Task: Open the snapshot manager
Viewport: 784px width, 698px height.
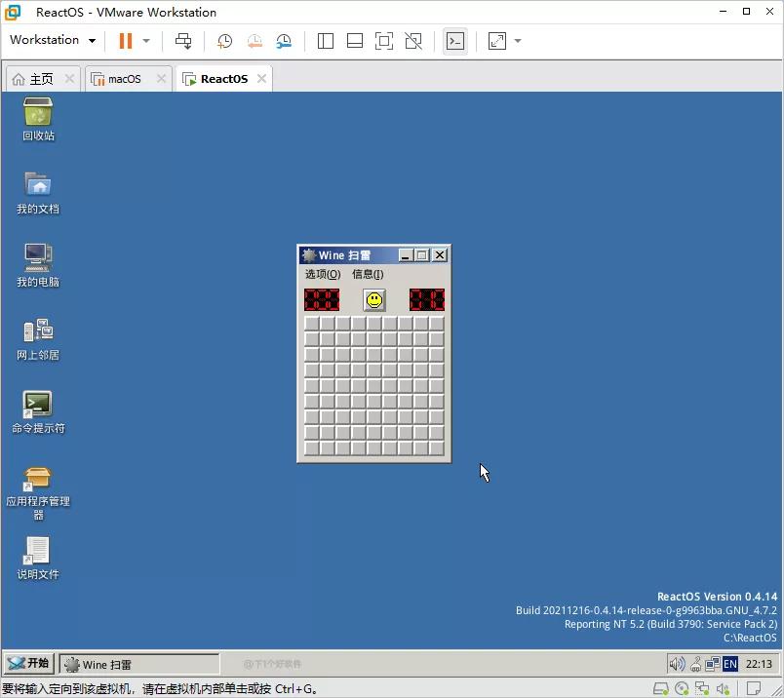Action: click(x=284, y=41)
